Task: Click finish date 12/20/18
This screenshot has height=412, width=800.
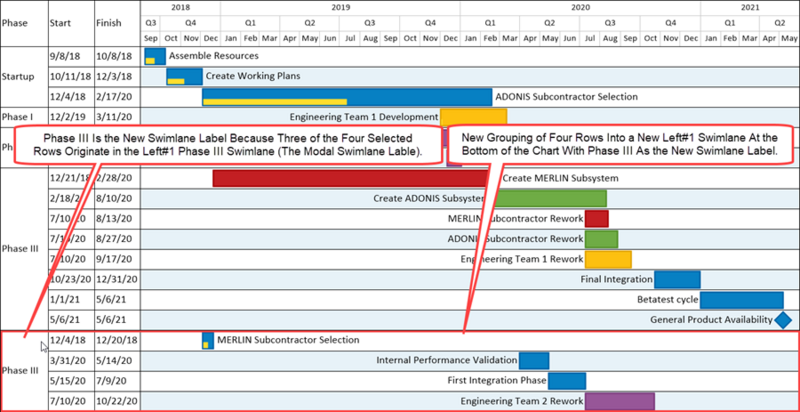Action: tap(116, 340)
